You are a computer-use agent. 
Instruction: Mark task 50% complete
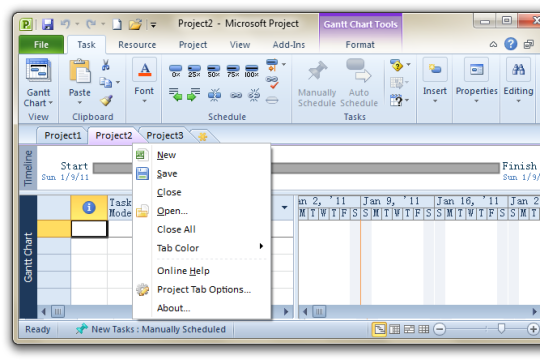coord(214,71)
